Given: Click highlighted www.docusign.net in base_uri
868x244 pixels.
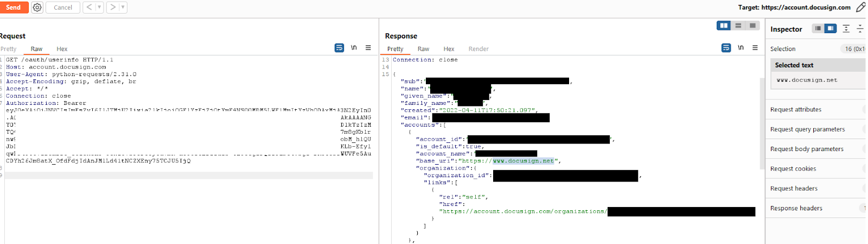Looking at the screenshot, I should coord(524,161).
